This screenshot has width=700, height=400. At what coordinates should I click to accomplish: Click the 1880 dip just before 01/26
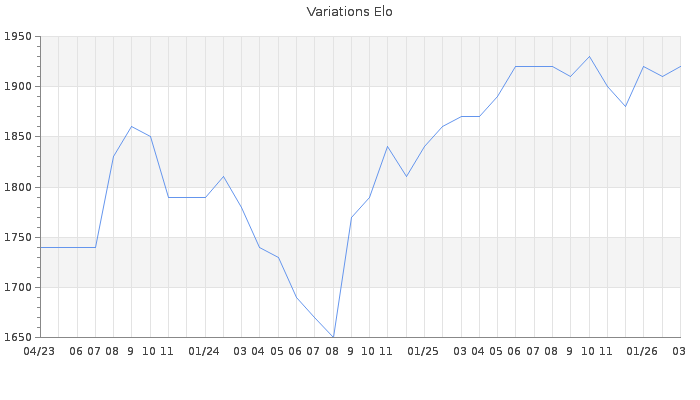click(625, 106)
